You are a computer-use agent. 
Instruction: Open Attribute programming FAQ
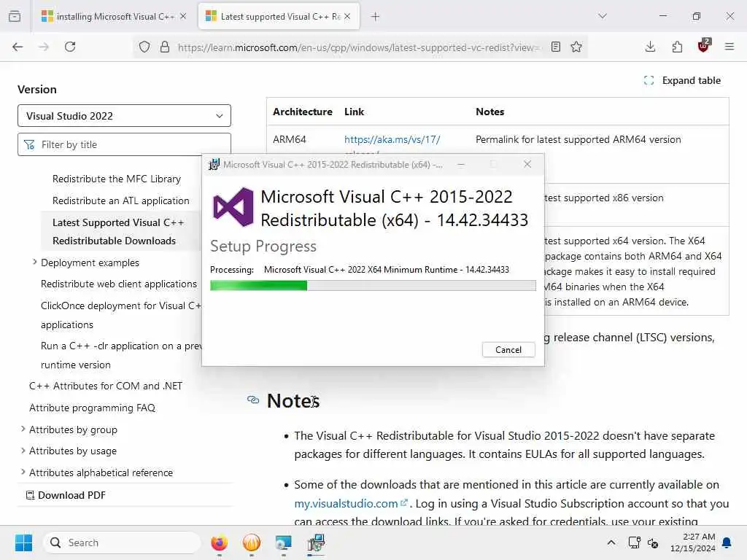pyautogui.click(x=93, y=408)
